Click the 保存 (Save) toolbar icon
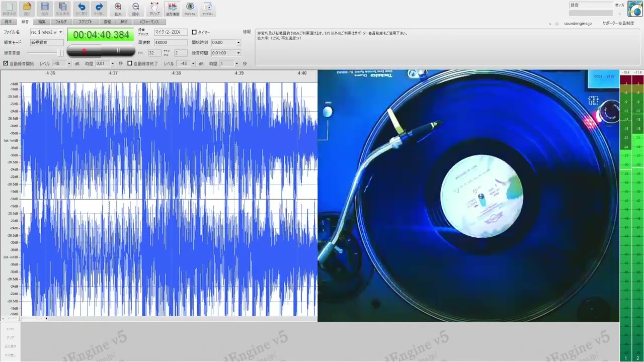The width and height of the screenshot is (644, 362). click(x=45, y=8)
